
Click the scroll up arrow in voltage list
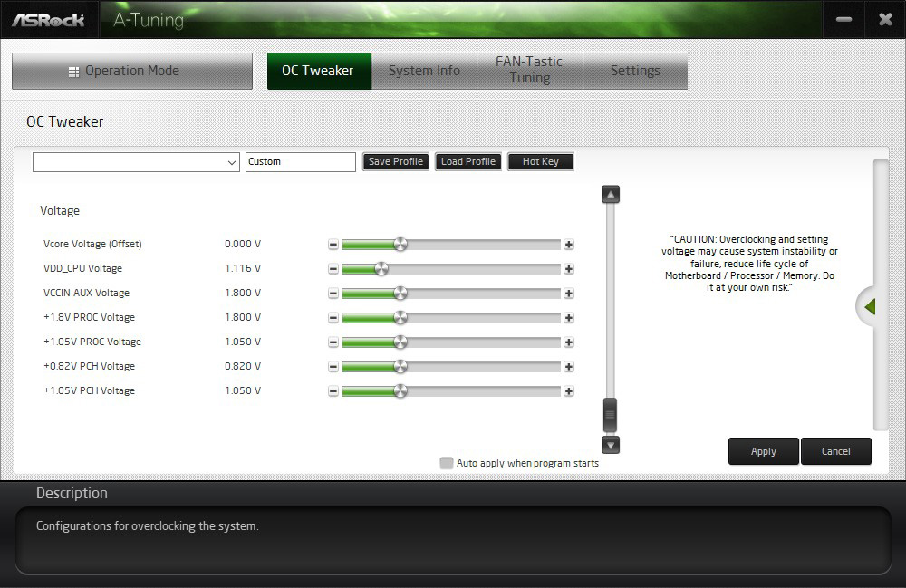(x=610, y=195)
